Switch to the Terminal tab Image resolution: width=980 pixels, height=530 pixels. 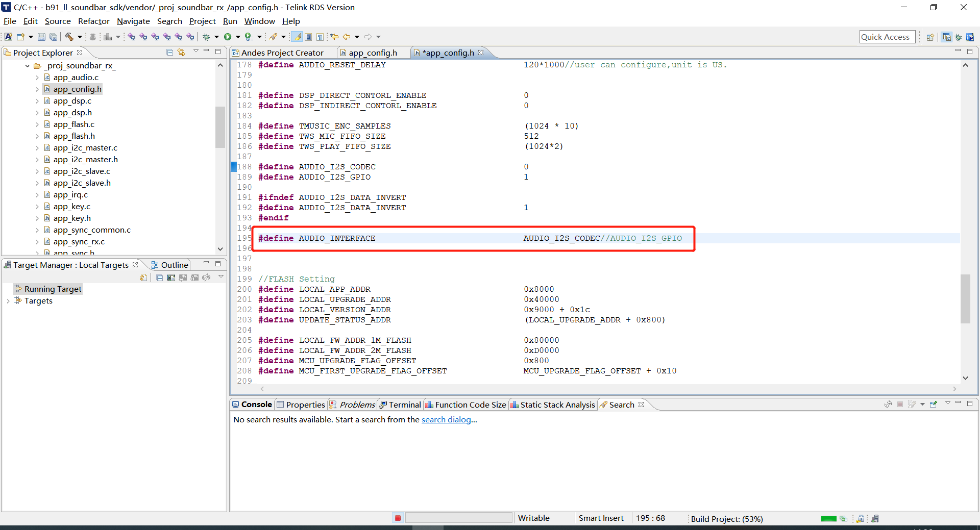(404, 405)
